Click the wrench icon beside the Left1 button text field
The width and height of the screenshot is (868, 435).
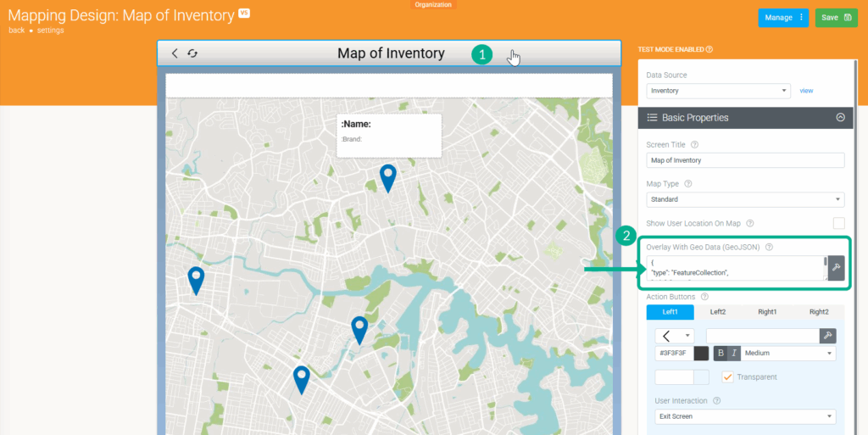(827, 336)
